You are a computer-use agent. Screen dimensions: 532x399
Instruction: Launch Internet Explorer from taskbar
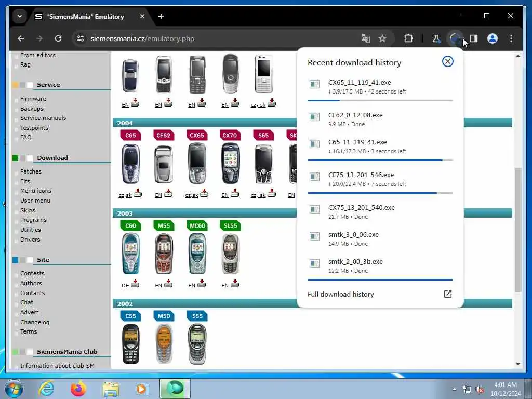46,389
